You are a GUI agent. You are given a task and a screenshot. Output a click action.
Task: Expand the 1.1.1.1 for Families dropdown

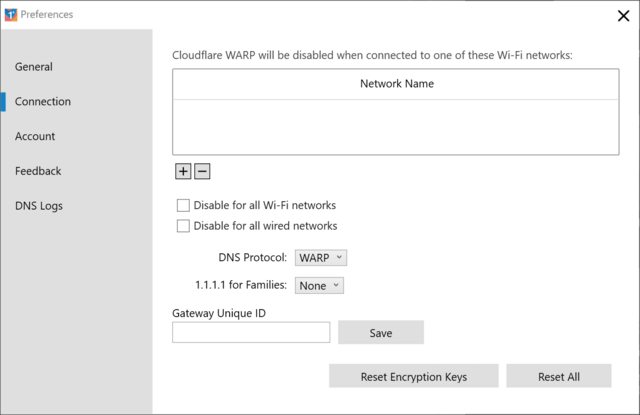click(320, 286)
